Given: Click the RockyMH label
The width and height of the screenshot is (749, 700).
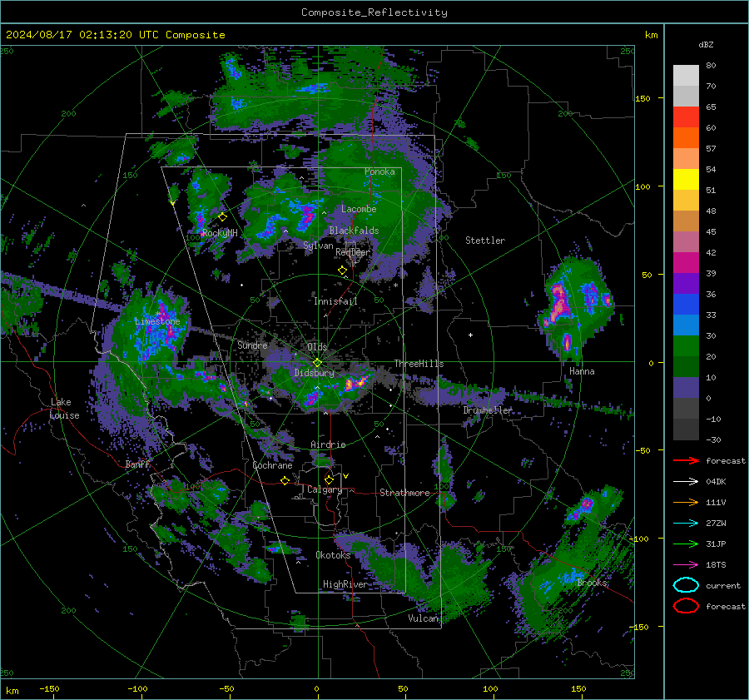Looking at the screenshot, I should pos(220,233).
